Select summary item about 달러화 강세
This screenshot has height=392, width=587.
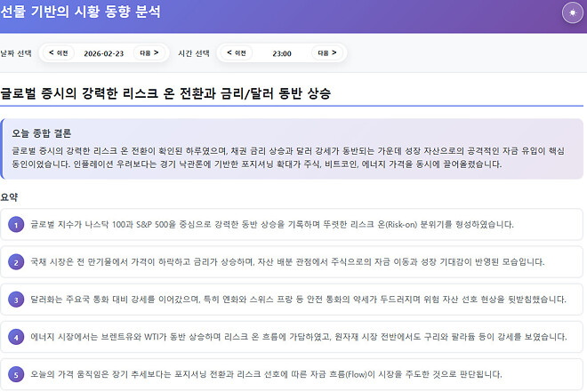292,300
